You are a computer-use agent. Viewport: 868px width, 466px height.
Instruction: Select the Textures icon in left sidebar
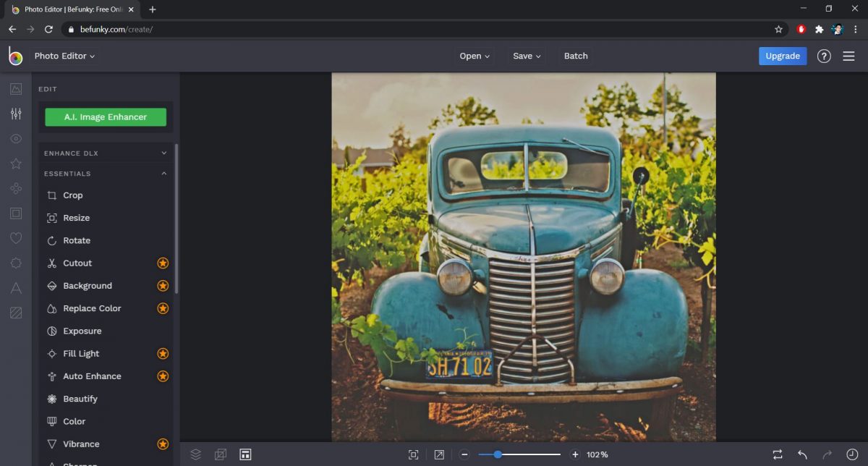[x=16, y=313]
